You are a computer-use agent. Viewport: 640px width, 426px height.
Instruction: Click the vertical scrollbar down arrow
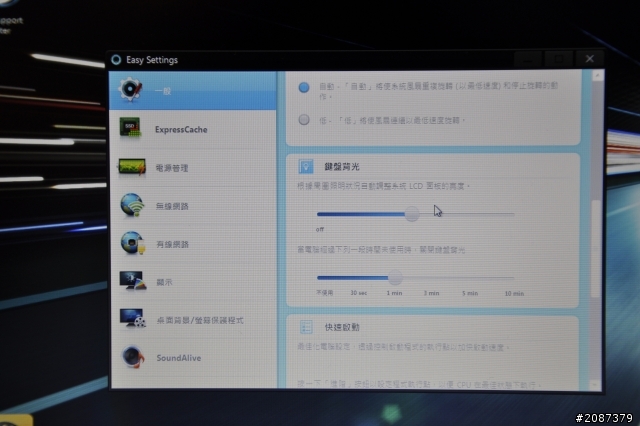tap(595, 384)
